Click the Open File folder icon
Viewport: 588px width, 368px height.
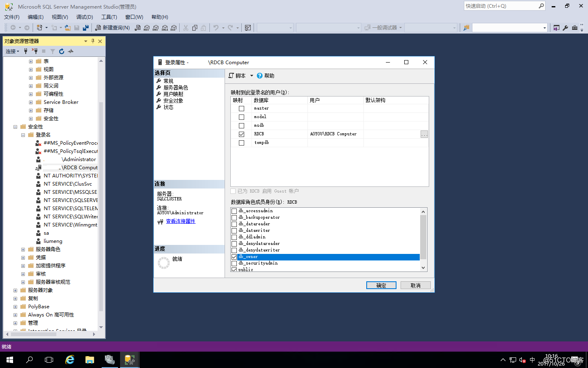coord(68,28)
